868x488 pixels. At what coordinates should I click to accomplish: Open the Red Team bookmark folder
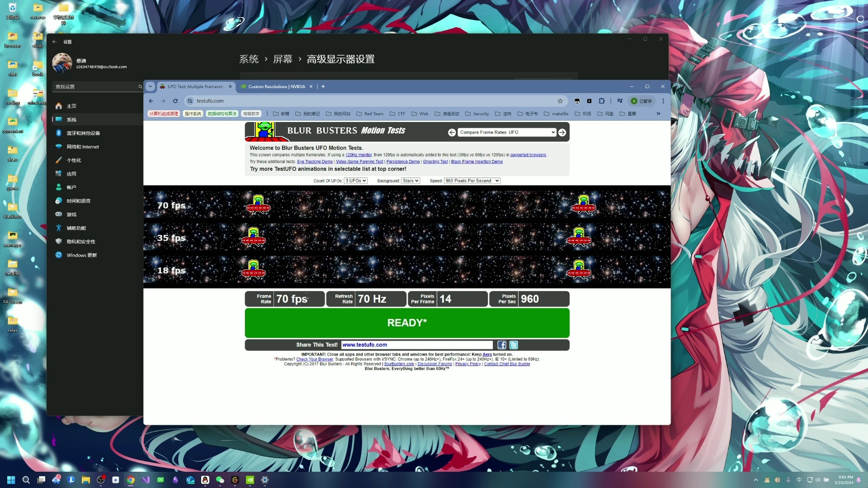click(x=370, y=113)
